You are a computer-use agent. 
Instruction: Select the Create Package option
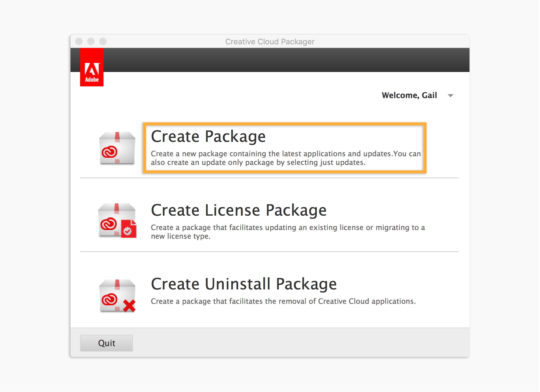[208, 136]
